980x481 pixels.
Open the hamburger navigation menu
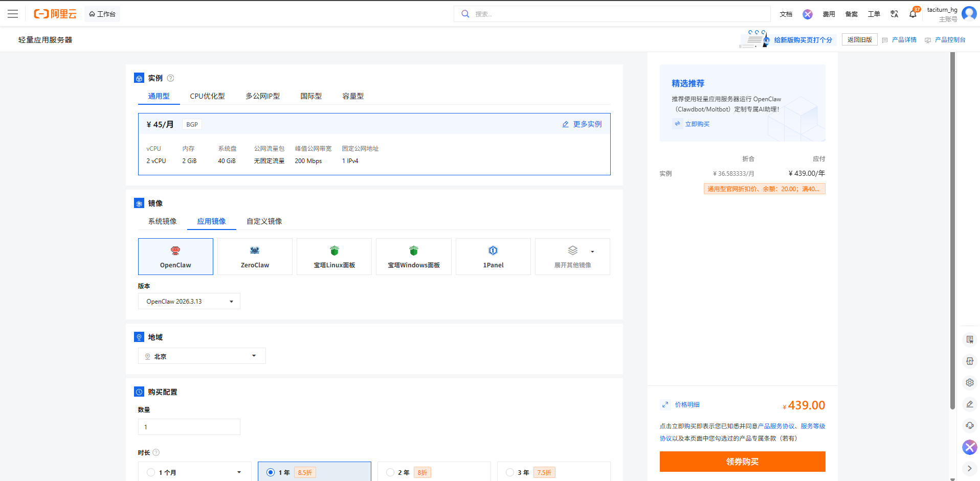click(13, 14)
